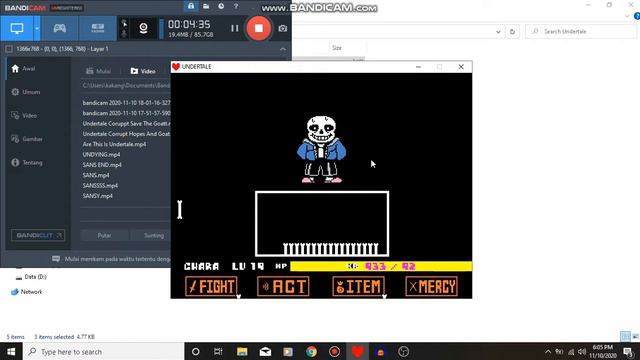The height and width of the screenshot is (360, 640).
Task: Click the MERCY button in Undertale
Action: click(431, 286)
